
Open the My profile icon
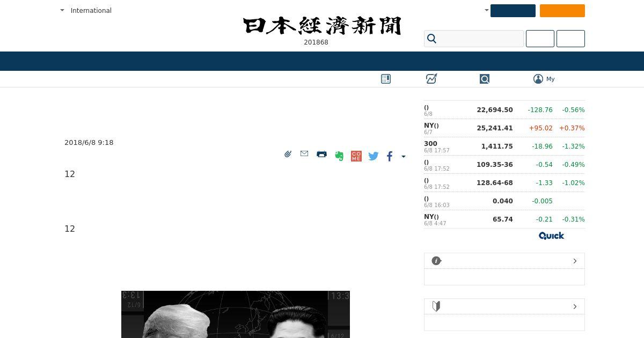[538, 79]
